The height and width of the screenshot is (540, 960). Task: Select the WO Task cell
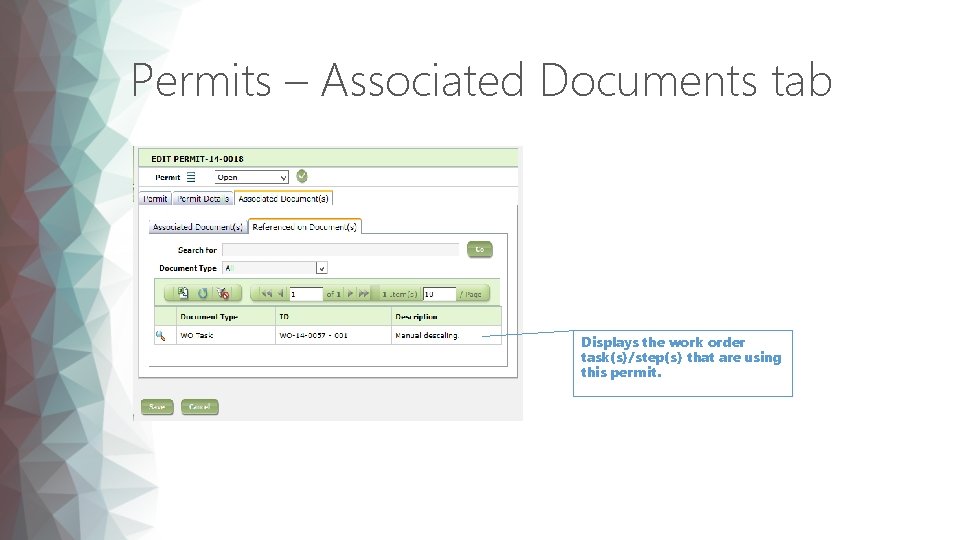pyautogui.click(x=225, y=336)
